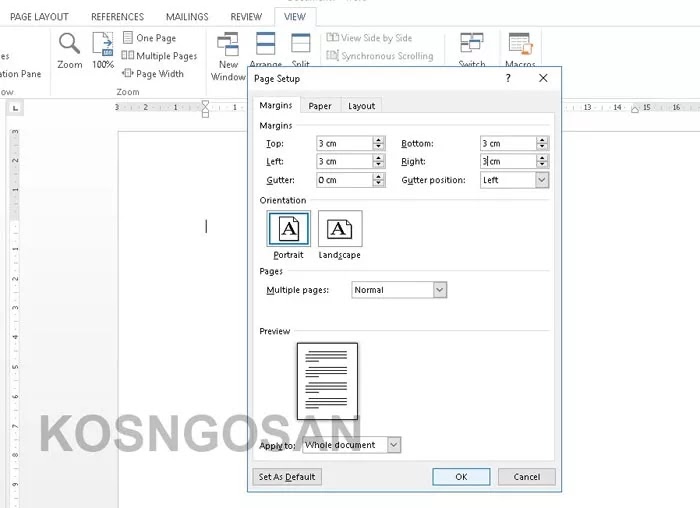Increase Top margin with spinner
This screenshot has height=508, width=700.
point(379,140)
